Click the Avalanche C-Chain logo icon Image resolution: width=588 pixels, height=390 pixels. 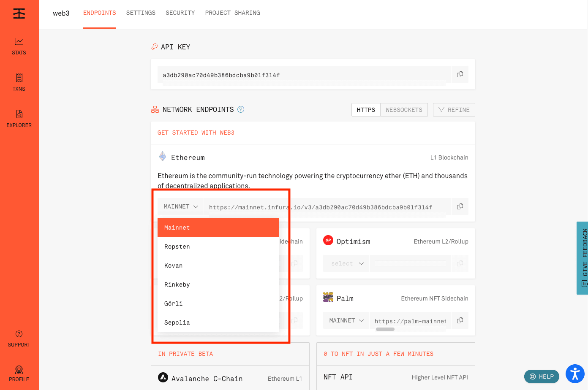coord(163,377)
